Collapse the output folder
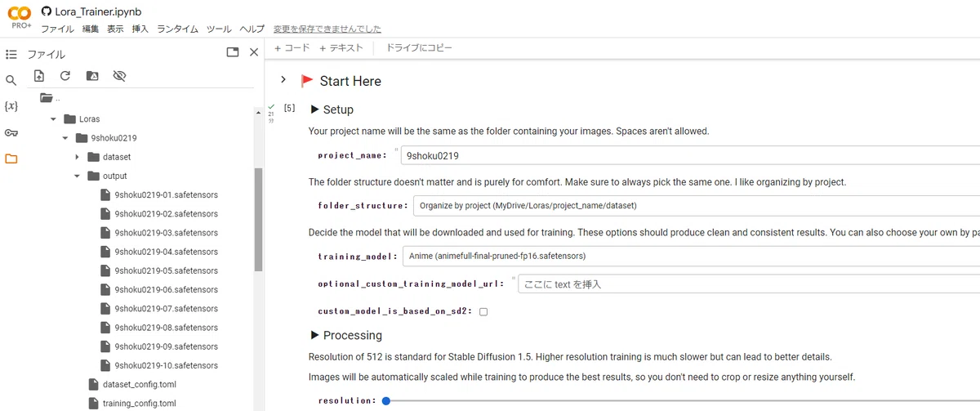980x411 pixels. point(78,176)
